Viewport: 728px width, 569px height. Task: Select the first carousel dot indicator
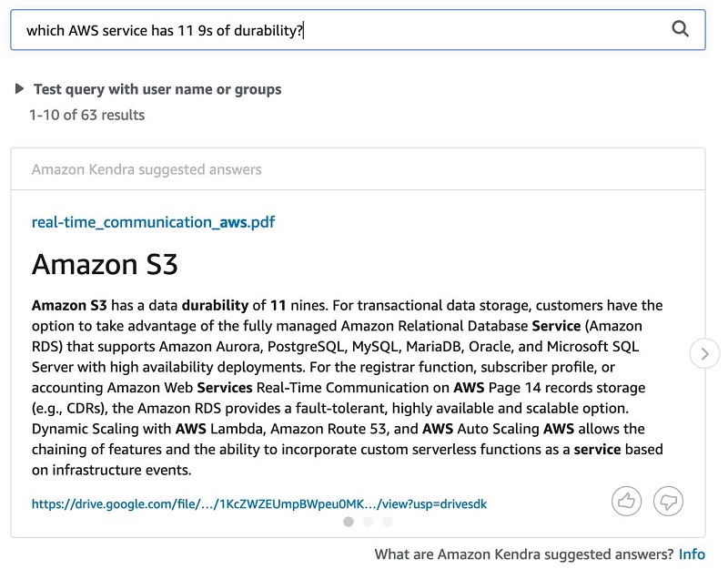pyautogui.click(x=349, y=522)
